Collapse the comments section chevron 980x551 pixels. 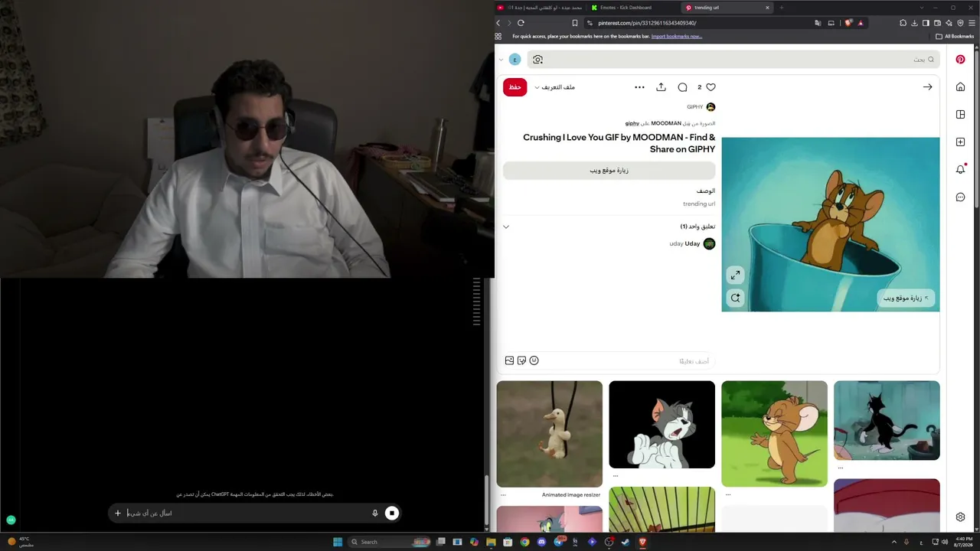click(505, 227)
